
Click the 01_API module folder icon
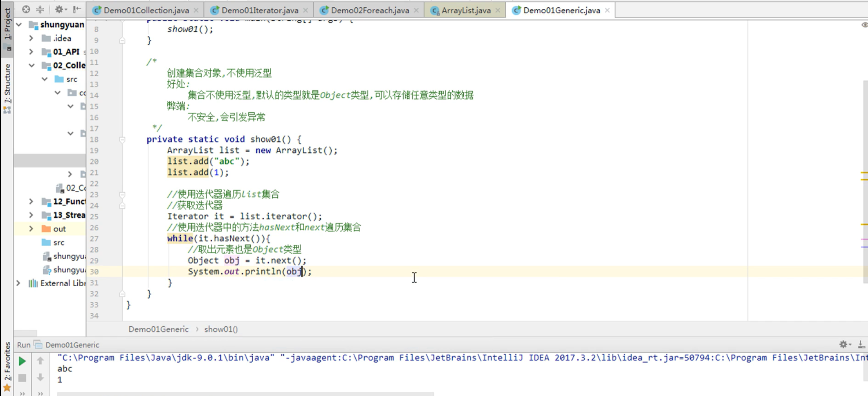point(46,52)
